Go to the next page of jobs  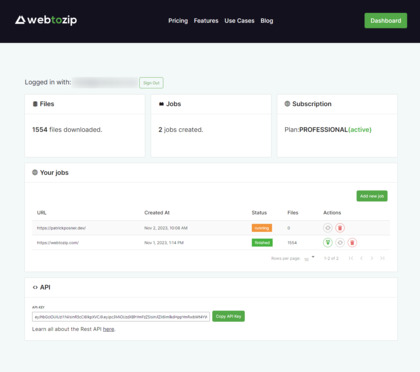(372, 258)
